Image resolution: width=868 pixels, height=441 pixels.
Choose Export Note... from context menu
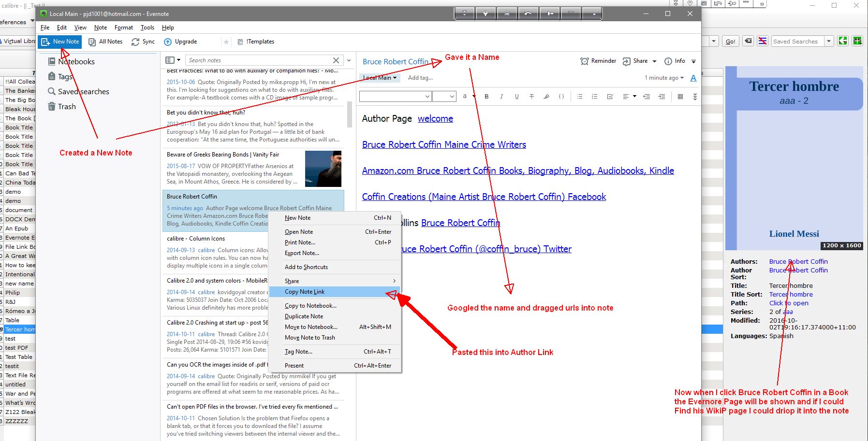pos(335,253)
